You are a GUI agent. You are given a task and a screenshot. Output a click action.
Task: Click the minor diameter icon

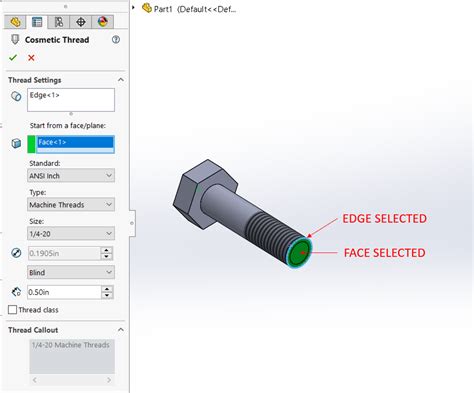pos(16,253)
